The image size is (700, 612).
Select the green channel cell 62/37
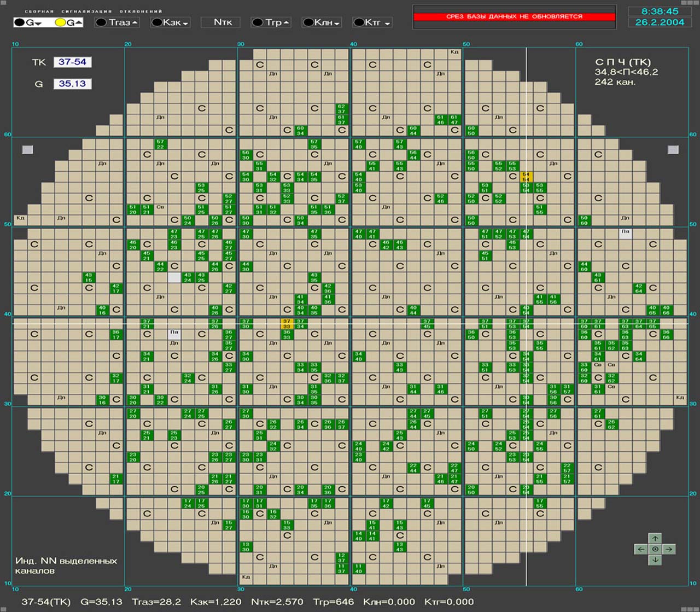[341, 109]
